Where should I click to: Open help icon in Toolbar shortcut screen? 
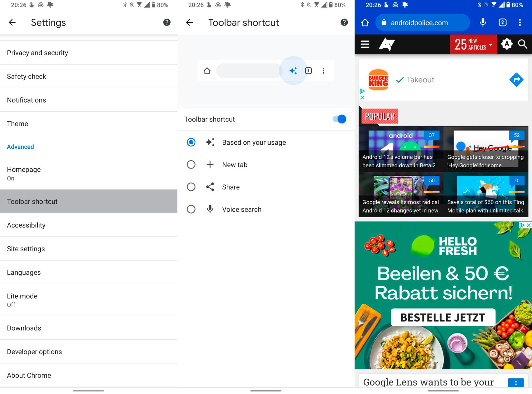[x=344, y=22]
